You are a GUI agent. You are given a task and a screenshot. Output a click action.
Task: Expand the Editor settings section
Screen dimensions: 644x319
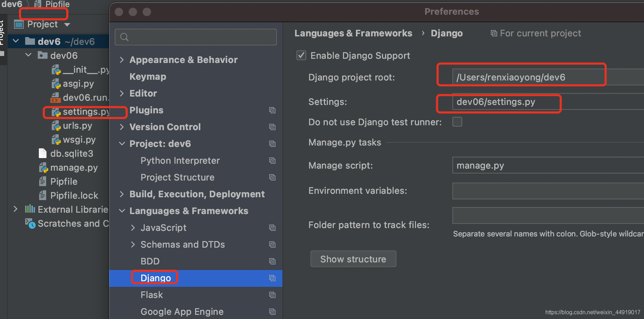(122, 93)
